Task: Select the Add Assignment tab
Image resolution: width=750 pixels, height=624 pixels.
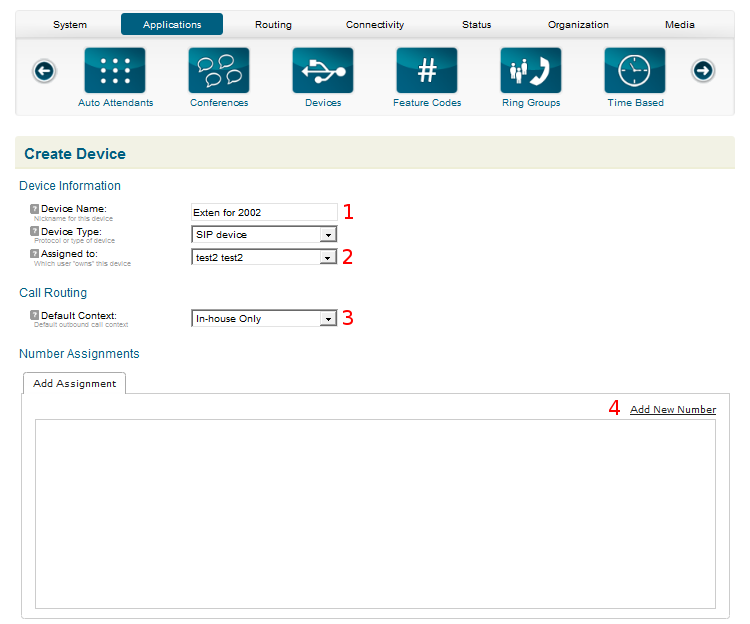Action: 74,383
